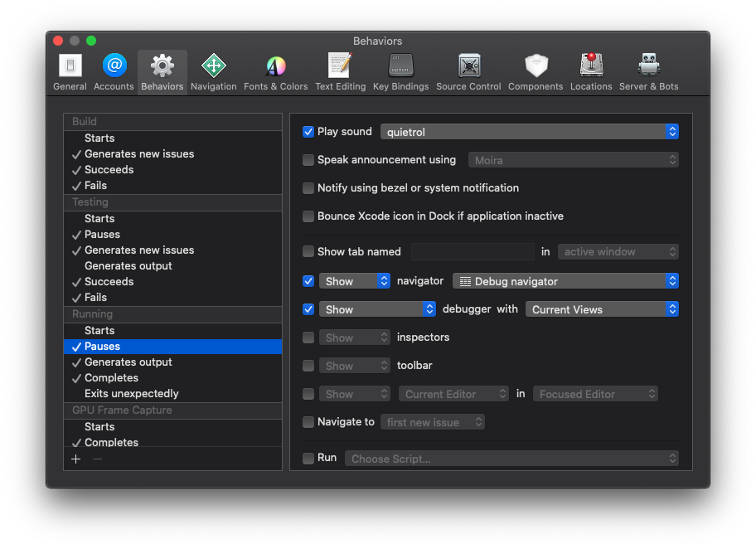Open the Moira voice dropdown
Image resolution: width=756 pixels, height=549 pixels.
574,160
